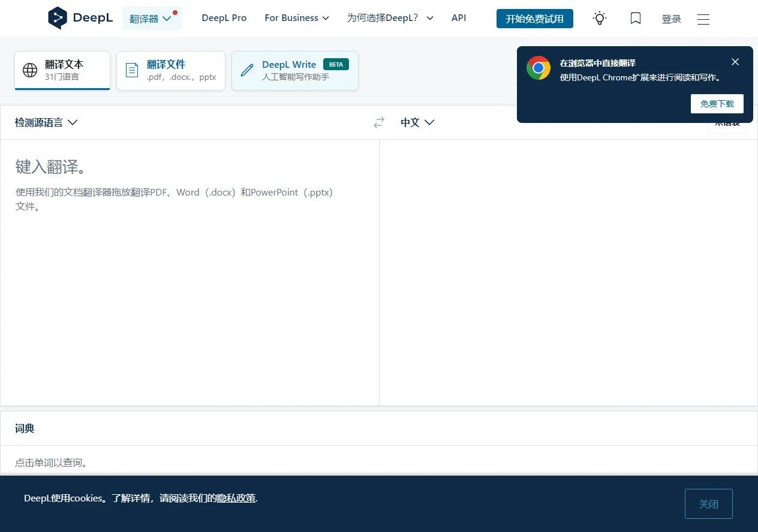Open For Business menu

tap(297, 18)
